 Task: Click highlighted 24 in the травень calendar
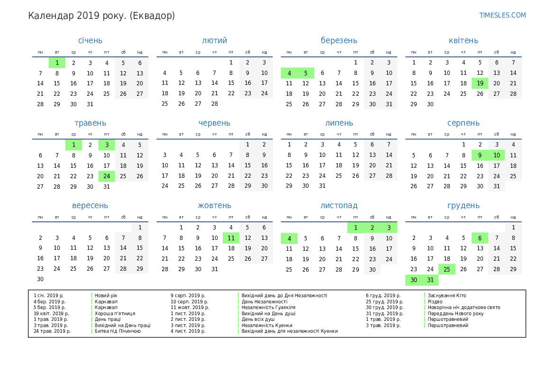107,176
